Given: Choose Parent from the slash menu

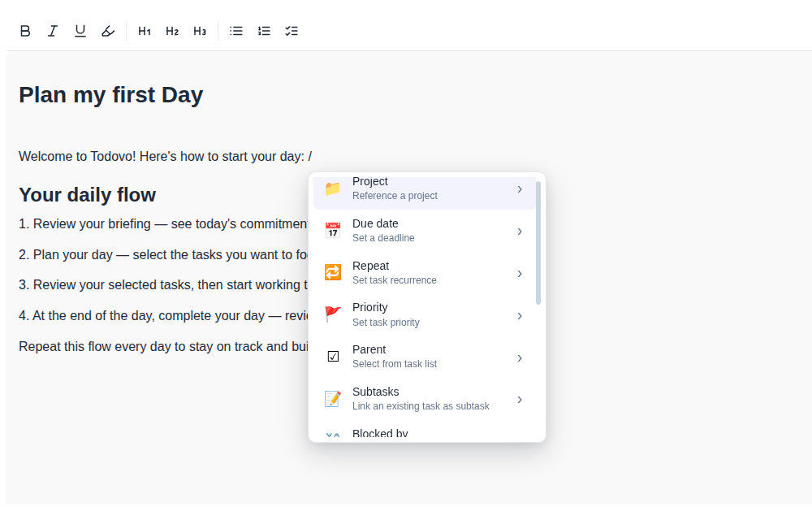Looking at the screenshot, I should pyautogui.click(x=424, y=357).
